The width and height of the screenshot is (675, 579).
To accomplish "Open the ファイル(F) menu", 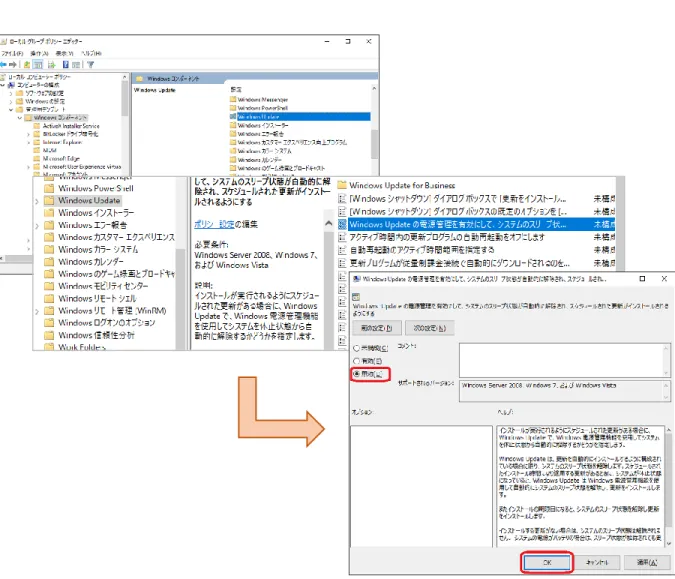I will 12,53.
